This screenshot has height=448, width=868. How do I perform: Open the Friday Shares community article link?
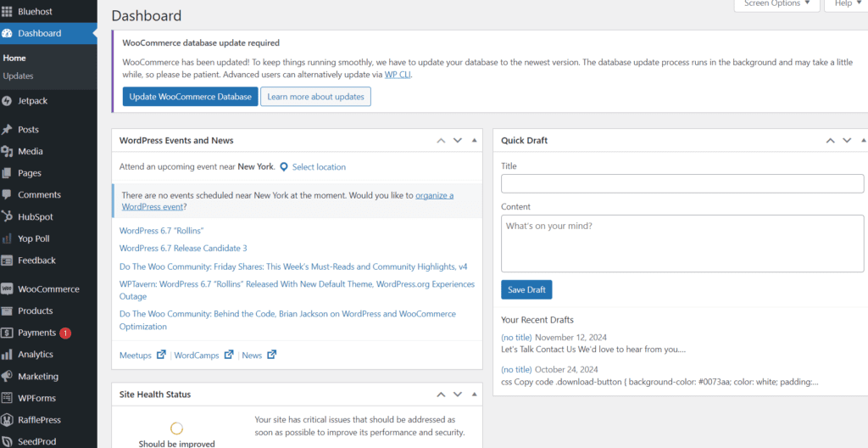tap(293, 266)
